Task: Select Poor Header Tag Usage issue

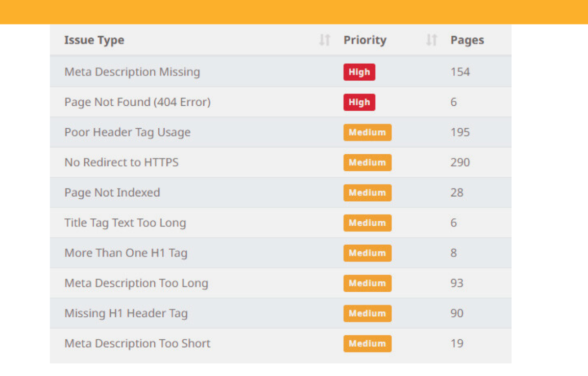Action: tap(127, 132)
